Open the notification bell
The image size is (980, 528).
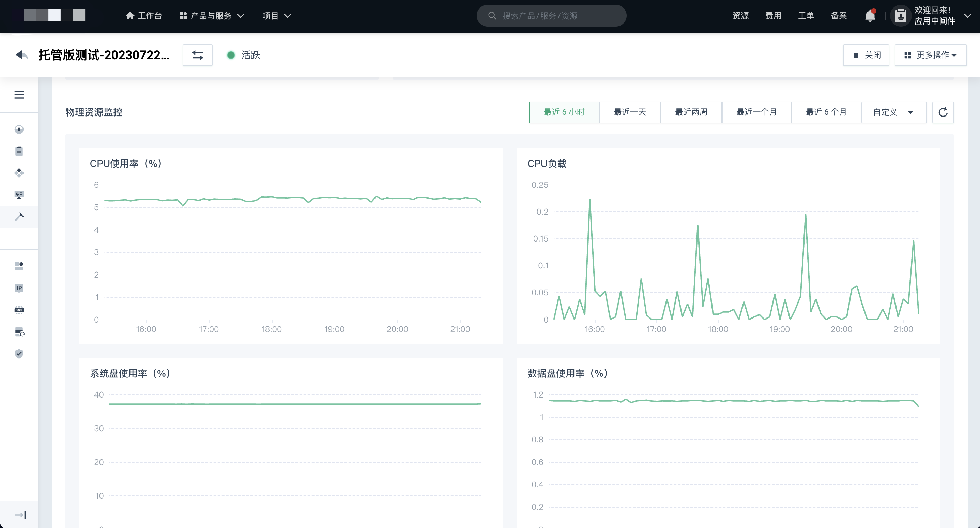(x=870, y=16)
